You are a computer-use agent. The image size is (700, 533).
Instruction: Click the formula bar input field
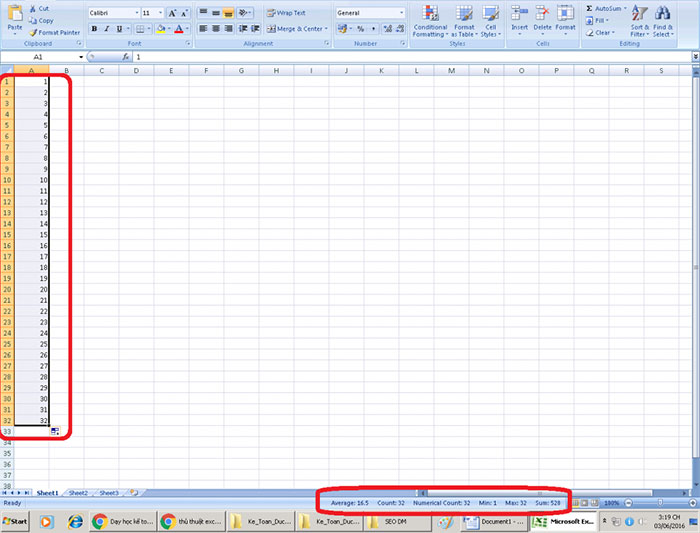[x=412, y=57]
